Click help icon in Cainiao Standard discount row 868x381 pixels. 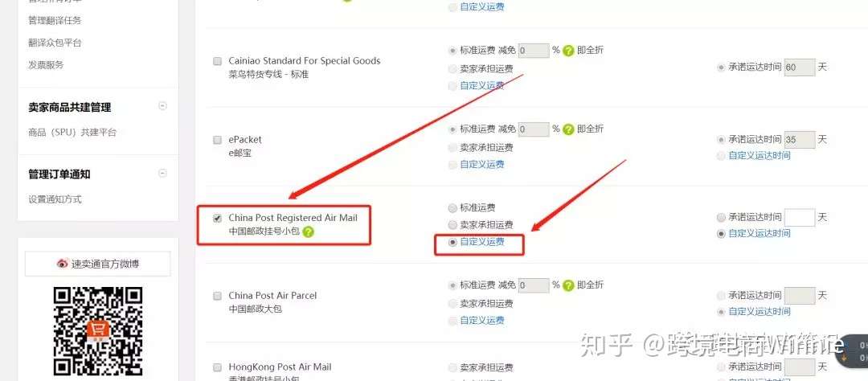[x=568, y=51]
